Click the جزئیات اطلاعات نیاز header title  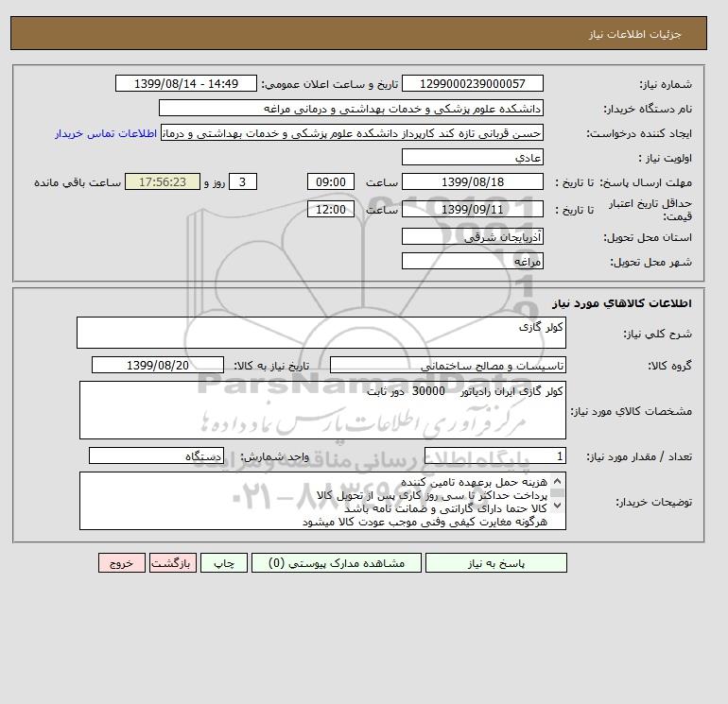pos(634,34)
